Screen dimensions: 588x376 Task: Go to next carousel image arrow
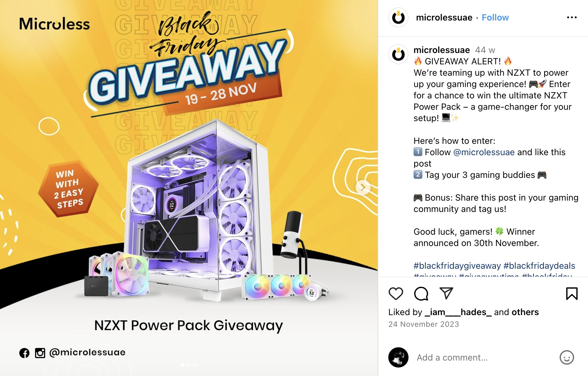coord(363,188)
